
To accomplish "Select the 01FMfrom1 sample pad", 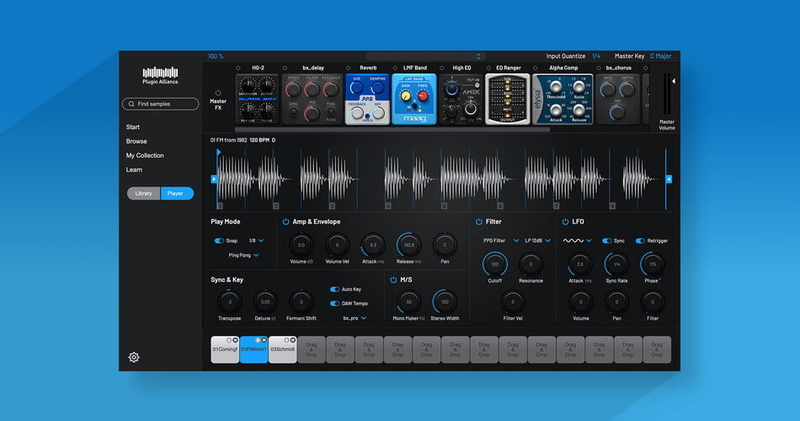I will click(x=254, y=350).
